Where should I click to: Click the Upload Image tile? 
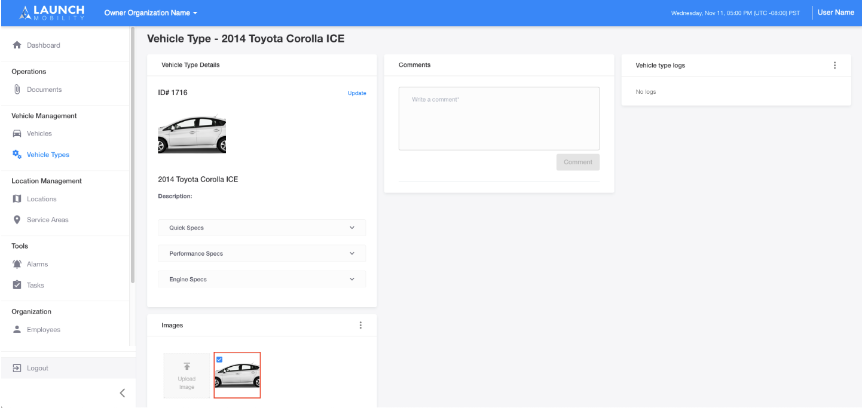coord(187,376)
